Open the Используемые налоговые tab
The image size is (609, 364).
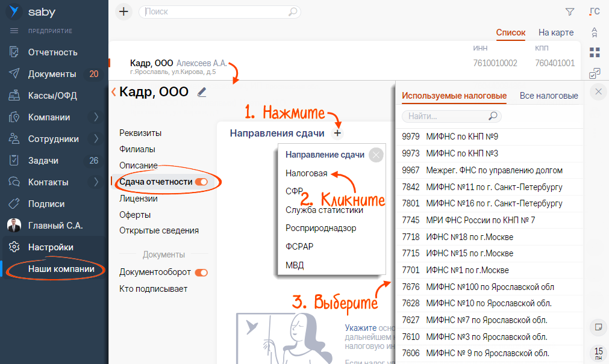[x=454, y=96]
